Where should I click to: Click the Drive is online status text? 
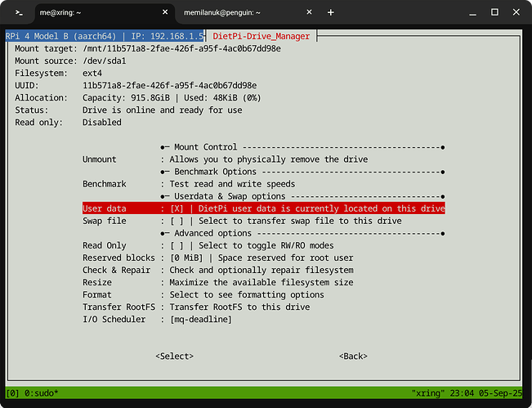[x=162, y=110]
